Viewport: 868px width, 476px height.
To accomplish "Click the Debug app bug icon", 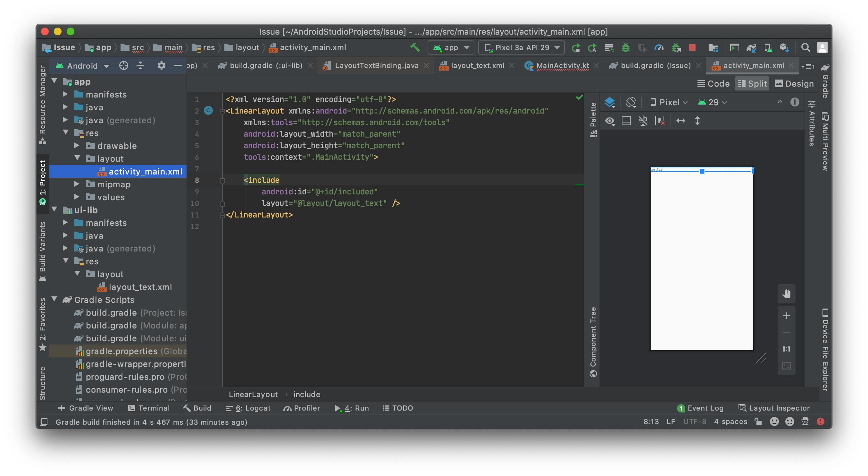I will coord(625,47).
